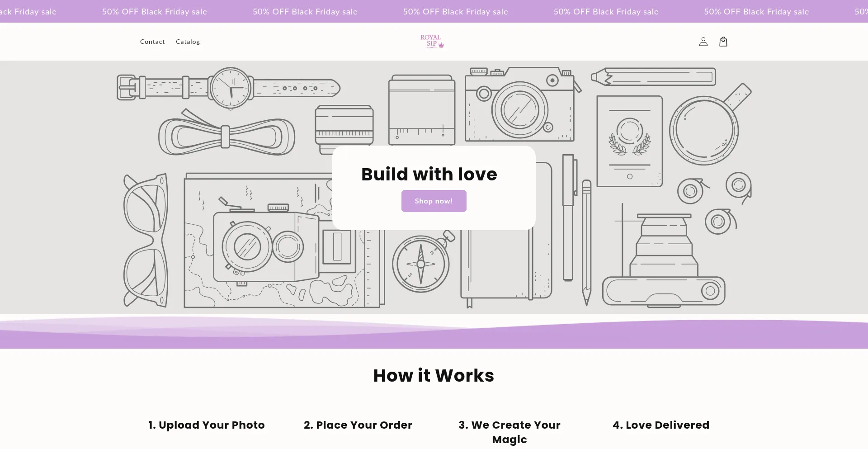Click the magnifying glass illustration

(704, 130)
